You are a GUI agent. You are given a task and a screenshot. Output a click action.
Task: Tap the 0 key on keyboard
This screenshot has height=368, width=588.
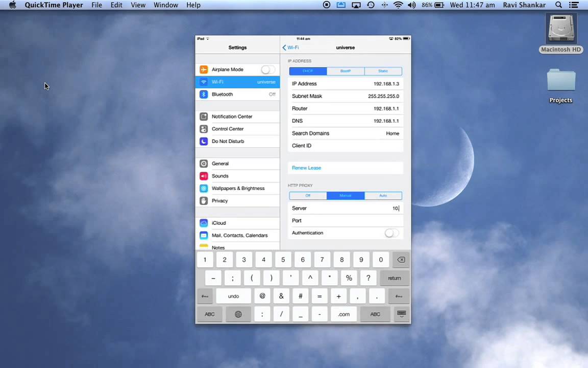click(x=381, y=260)
